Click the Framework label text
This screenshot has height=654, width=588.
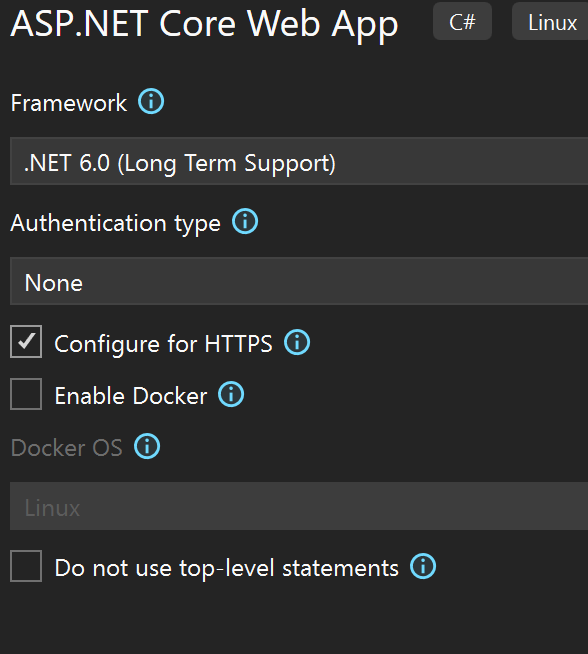[x=69, y=103]
